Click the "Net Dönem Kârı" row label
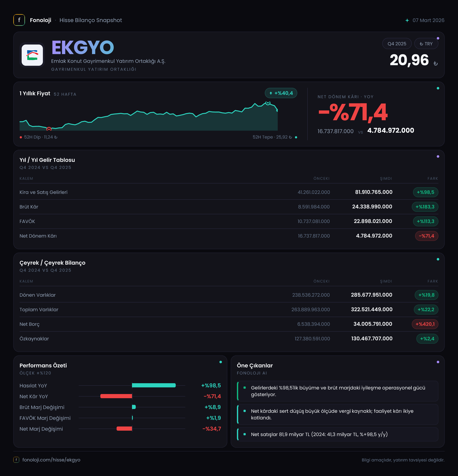 38,236
